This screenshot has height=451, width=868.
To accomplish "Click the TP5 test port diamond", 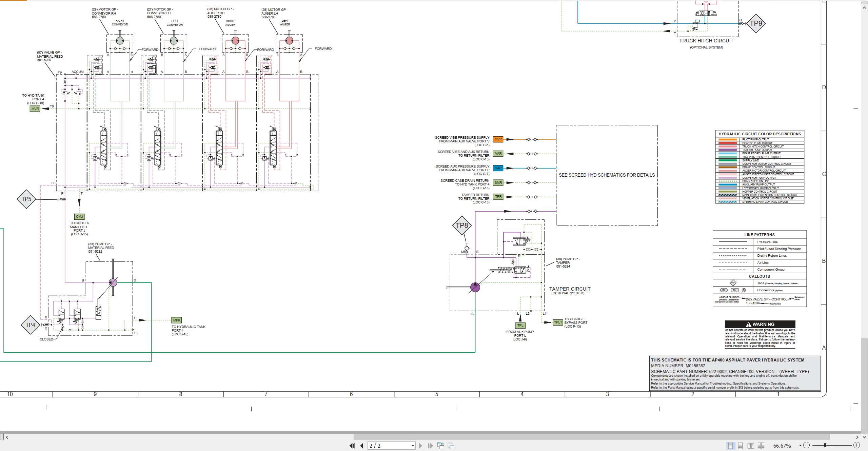I will click(x=26, y=199).
